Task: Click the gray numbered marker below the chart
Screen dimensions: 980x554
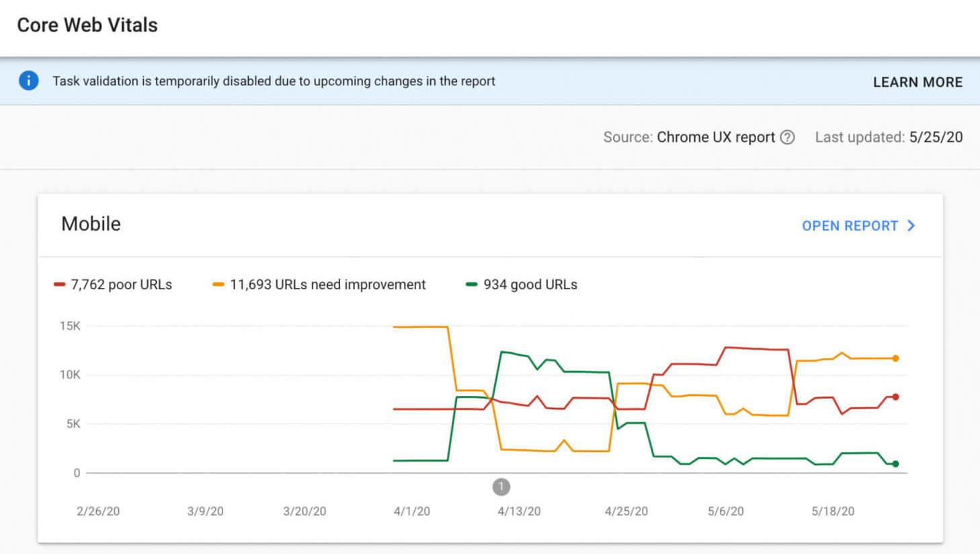Action: (x=501, y=487)
